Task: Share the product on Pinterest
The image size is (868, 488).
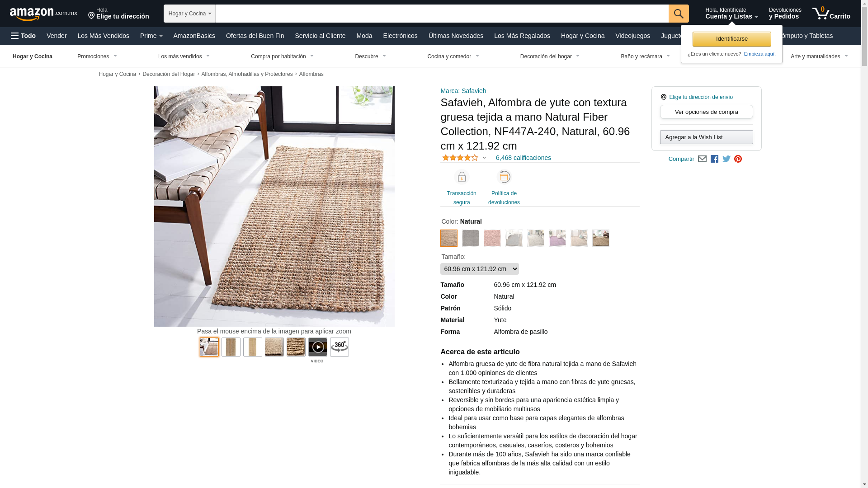Action: 738,159
